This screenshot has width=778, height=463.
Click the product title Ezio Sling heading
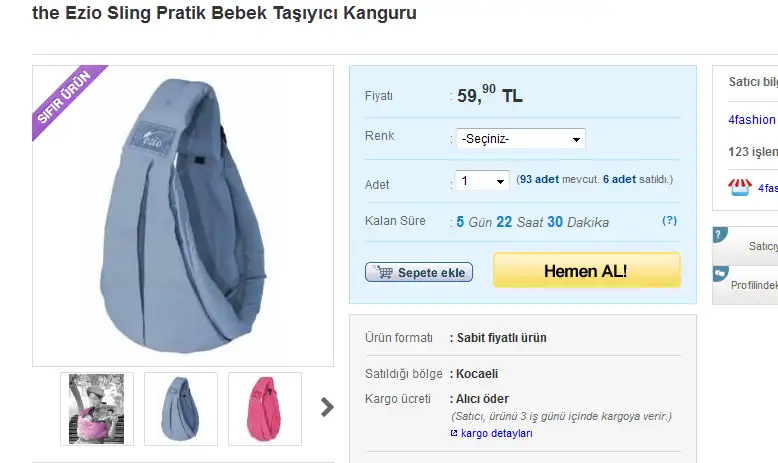click(x=224, y=13)
